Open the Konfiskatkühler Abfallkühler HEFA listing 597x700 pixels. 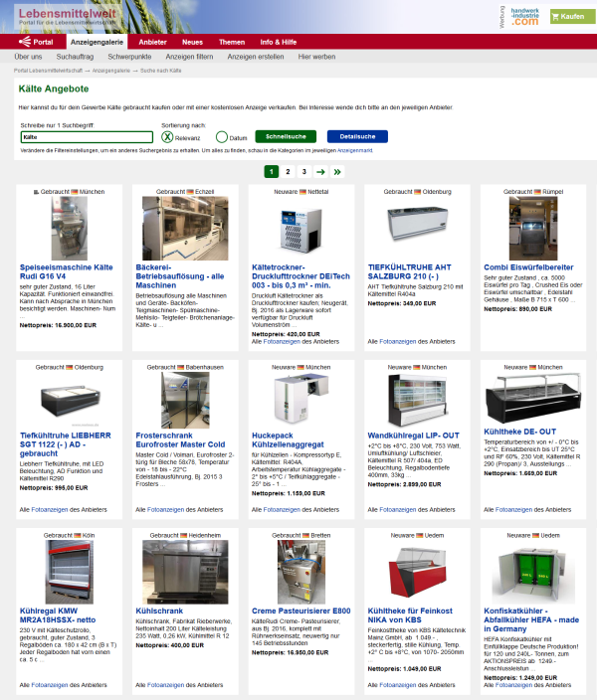[531, 619]
